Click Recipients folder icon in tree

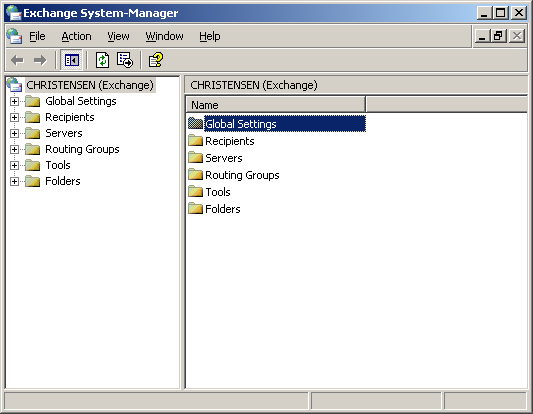point(33,117)
